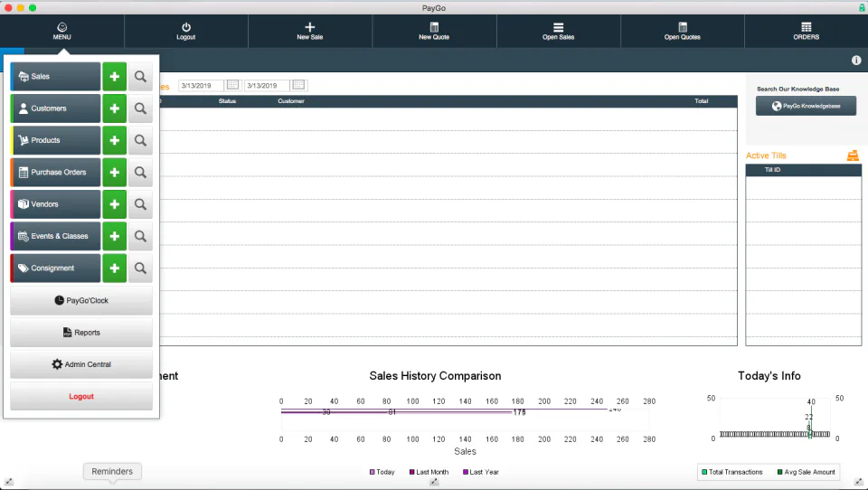Show the Reminders tab at bottom
The image size is (868, 490).
(112, 471)
